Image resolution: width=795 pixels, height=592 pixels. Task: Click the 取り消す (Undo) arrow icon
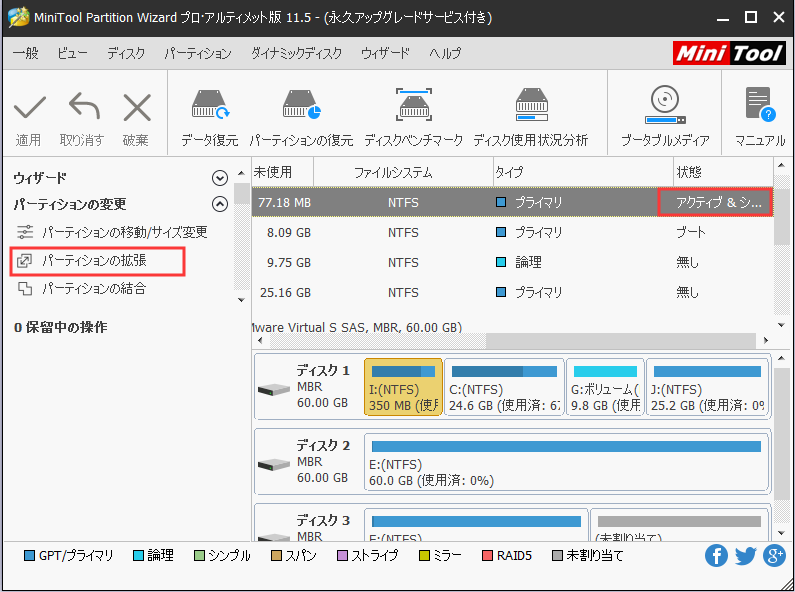(84, 106)
